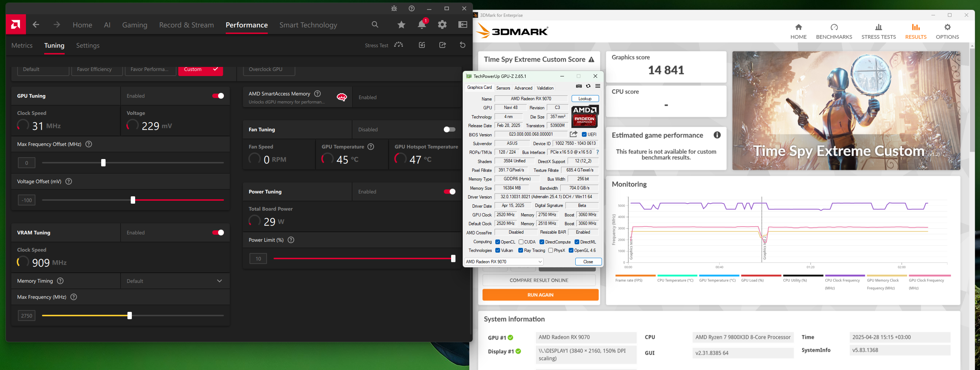980x370 pixels.
Task: Disable the VRAM Tuning toggle
Action: (x=218, y=233)
